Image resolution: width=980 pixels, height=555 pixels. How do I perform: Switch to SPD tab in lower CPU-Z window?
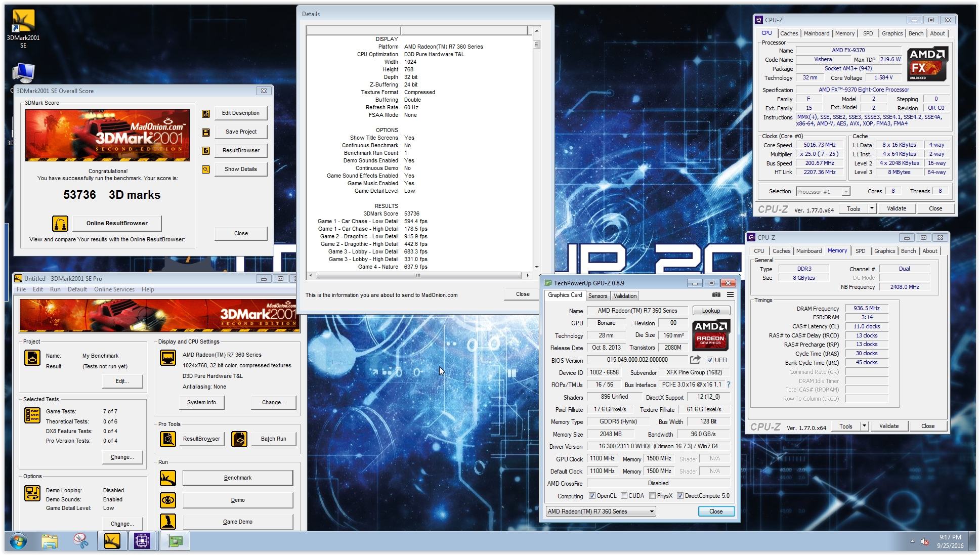860,251
